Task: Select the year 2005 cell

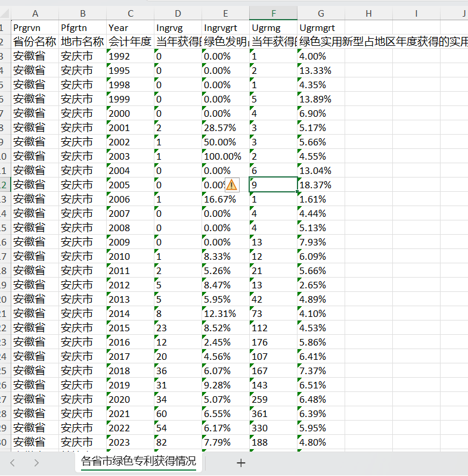Action: pos(131,185)
